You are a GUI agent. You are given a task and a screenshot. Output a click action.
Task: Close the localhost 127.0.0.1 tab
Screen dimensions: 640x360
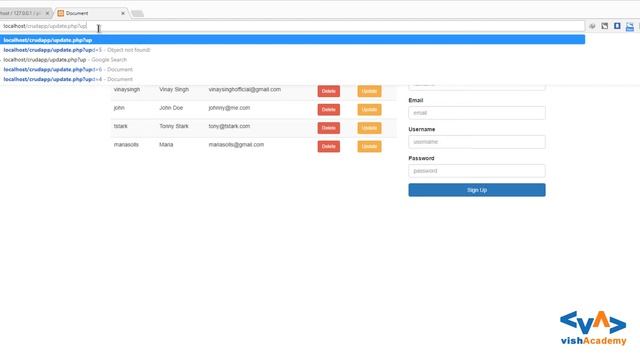click(x=47, y=13)
